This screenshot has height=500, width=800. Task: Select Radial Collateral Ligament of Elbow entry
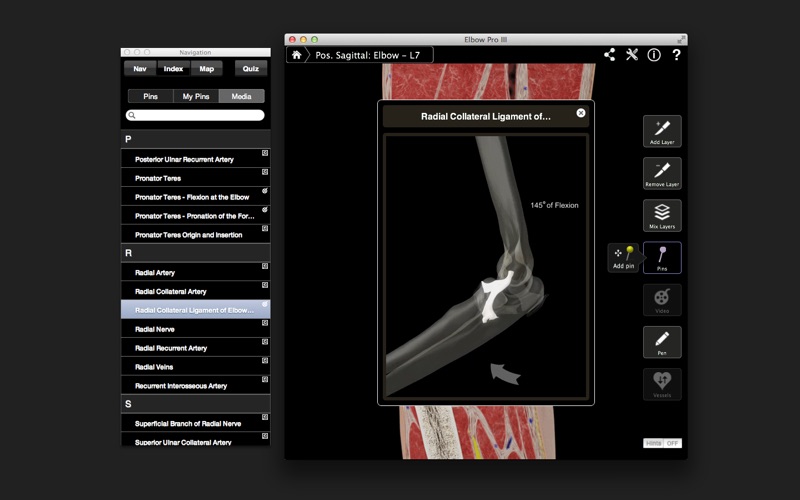coord(195,310)
